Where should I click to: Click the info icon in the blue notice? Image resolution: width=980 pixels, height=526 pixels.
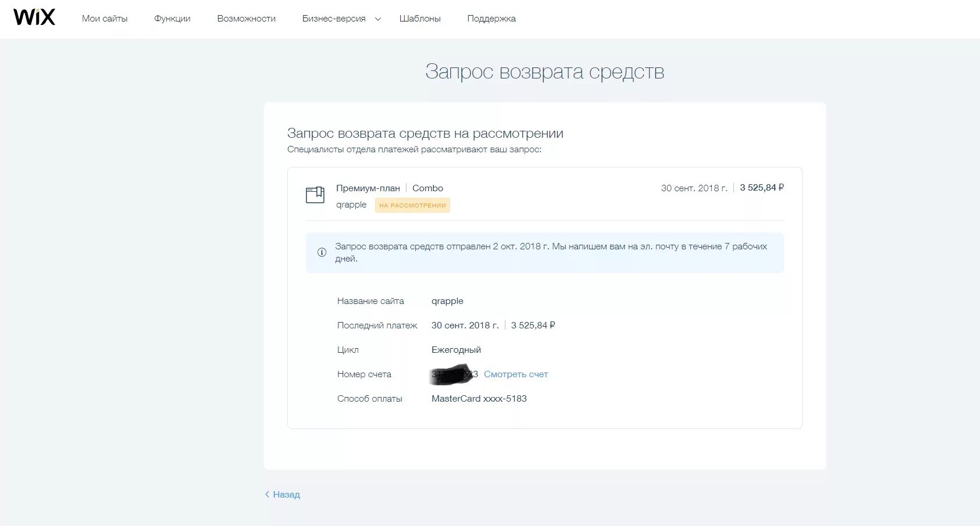pos(322,252)
